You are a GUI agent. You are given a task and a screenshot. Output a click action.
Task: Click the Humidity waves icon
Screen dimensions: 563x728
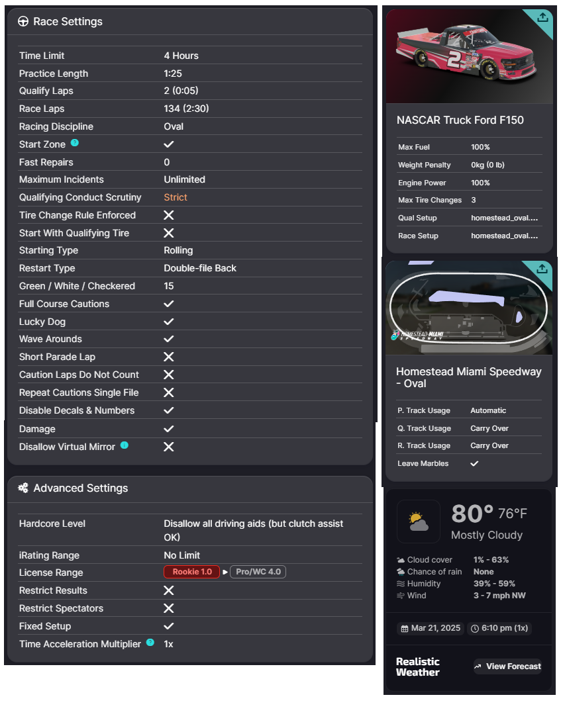[x=401, y=584]
